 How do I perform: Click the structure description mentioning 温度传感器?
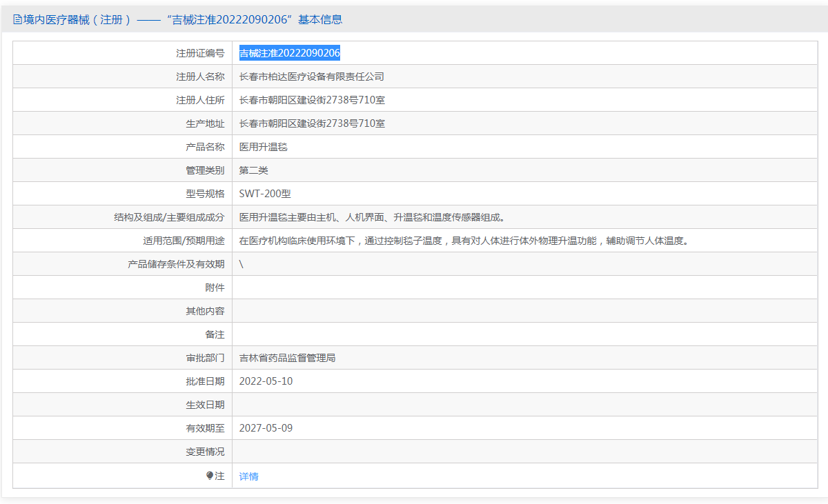[x=373, y=217]
